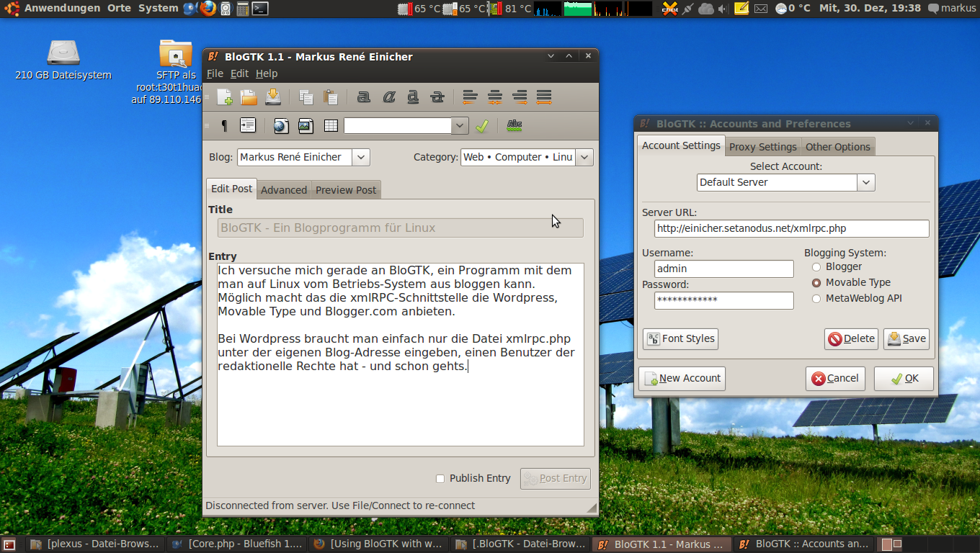Image resolution: width=980 pixels, height=553 pixels.
Task: Click the Copy icon in BloGTK toolbar
Action: [x=306, y=97]
